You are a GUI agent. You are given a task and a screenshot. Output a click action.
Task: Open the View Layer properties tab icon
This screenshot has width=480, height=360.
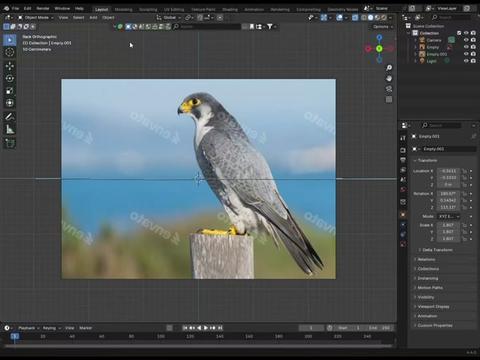(403, 170)
